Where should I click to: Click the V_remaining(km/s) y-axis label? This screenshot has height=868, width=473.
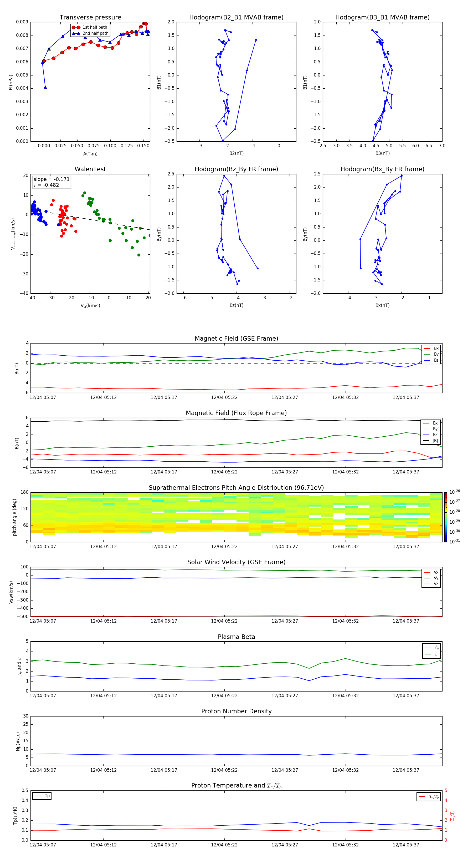(13, 234)
